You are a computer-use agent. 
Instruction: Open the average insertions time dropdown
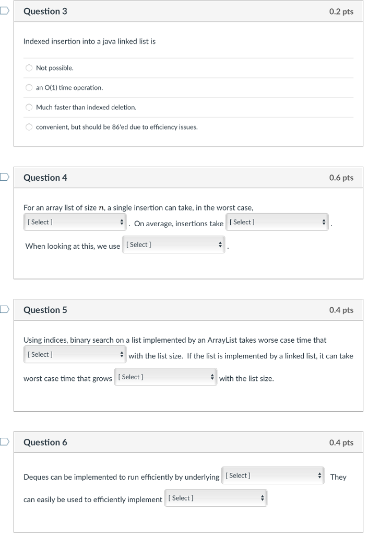coord(277,222)
